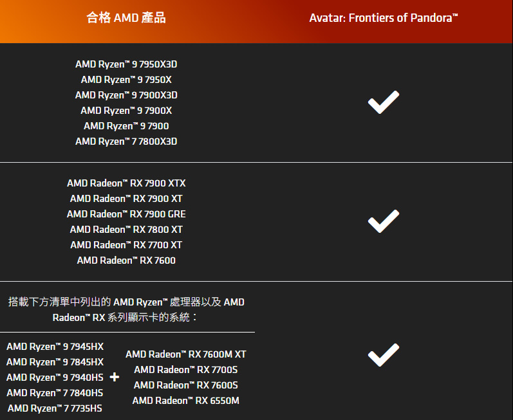Click the Avatar: Frontiers of Pandora header
Viewport: 513px width, 420px height.
coord(384,18)
